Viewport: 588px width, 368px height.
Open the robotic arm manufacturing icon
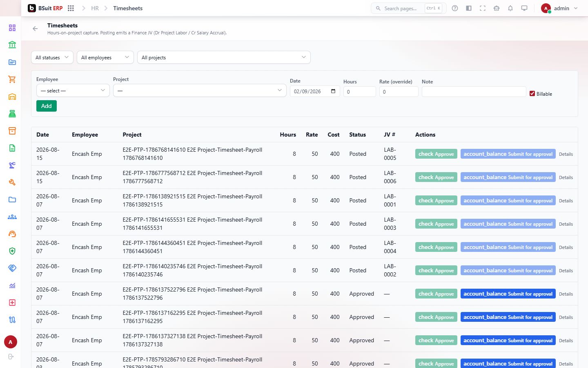[x=12, y=165]
